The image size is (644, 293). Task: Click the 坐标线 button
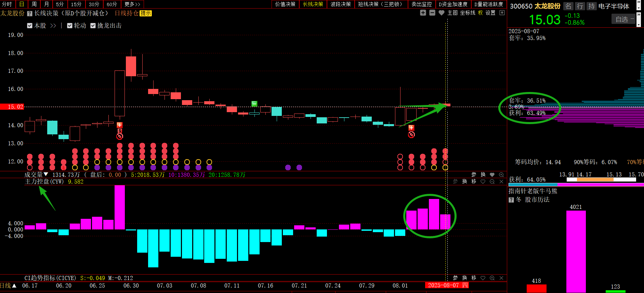click(x=468, y=13)
